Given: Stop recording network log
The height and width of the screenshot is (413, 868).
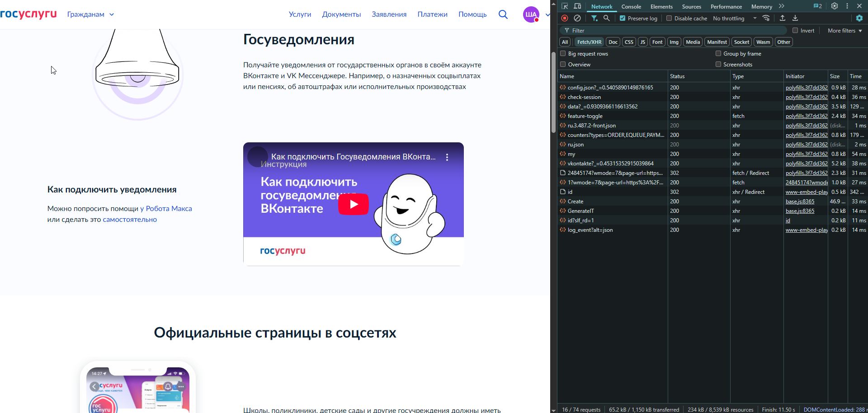Looking at the screenshot, I should [565, 18].
